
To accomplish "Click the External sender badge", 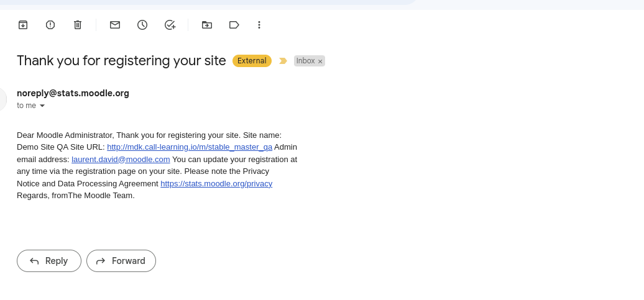I will click(252, 61).
